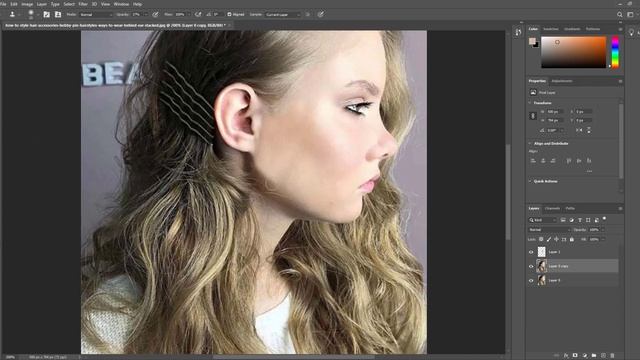
Task: Toggle pressure for opacity icon
Action: (156, 14)
